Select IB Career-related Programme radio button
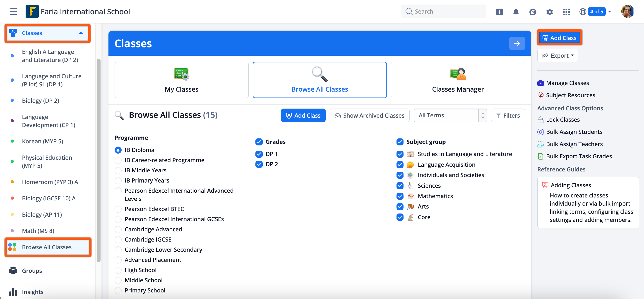Screen dimensions: 644x299 pyautogui.click(x=118, y=160)
